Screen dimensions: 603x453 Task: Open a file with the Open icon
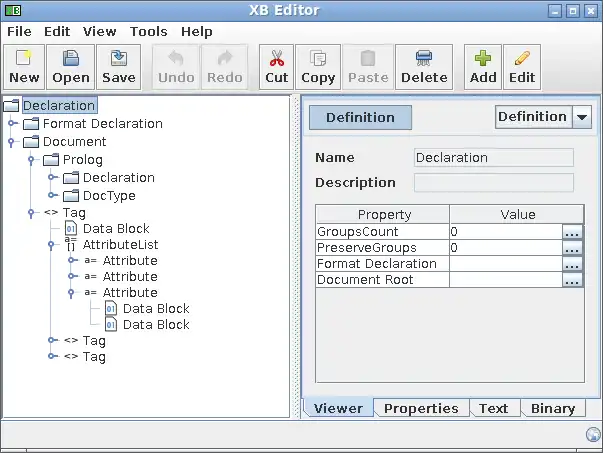pyautogui.click(x=71, y=66)
